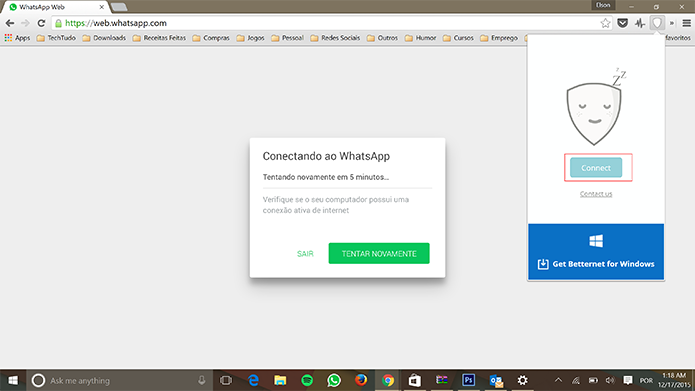Click the pulse extension icon

[x=640, y=23]
